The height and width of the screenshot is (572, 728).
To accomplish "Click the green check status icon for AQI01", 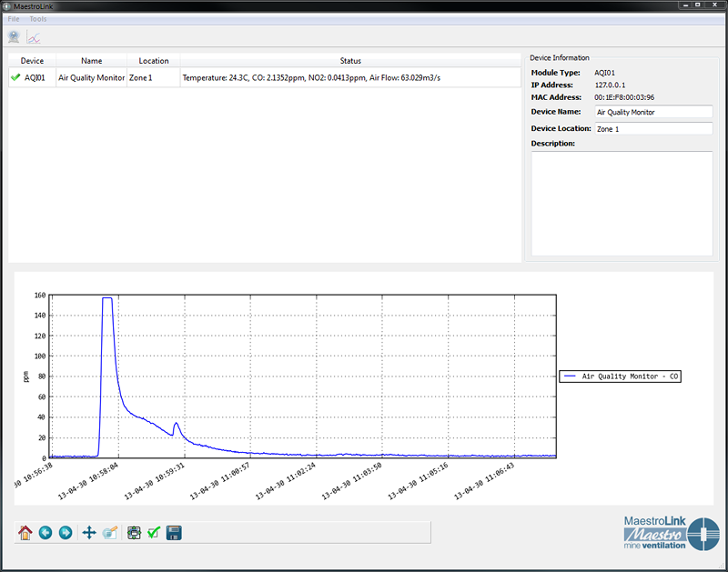I will (15, 77).
